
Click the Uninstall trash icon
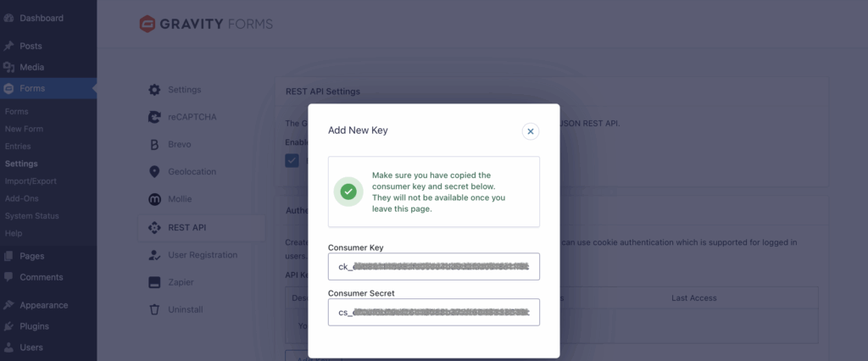click(154, 309)
